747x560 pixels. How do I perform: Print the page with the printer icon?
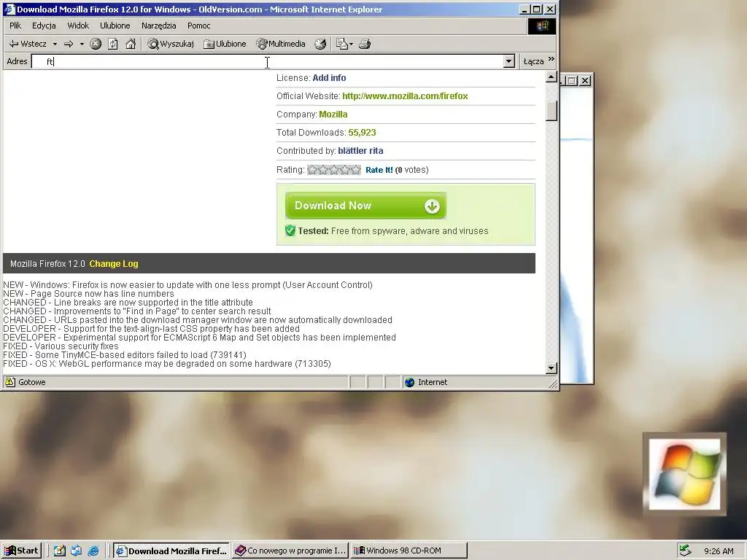(x=365, y=44)
